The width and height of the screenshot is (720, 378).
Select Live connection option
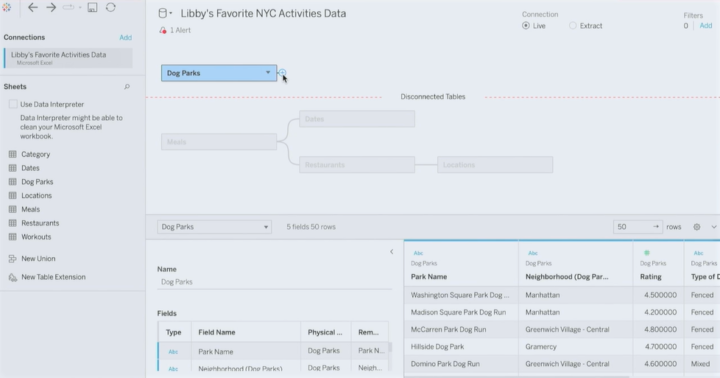(526, 26)
